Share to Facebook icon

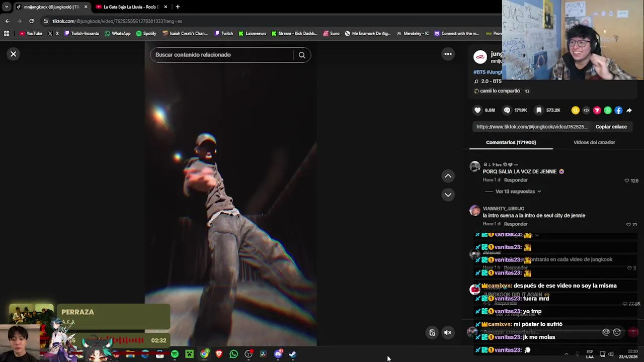tap(618, 110)
